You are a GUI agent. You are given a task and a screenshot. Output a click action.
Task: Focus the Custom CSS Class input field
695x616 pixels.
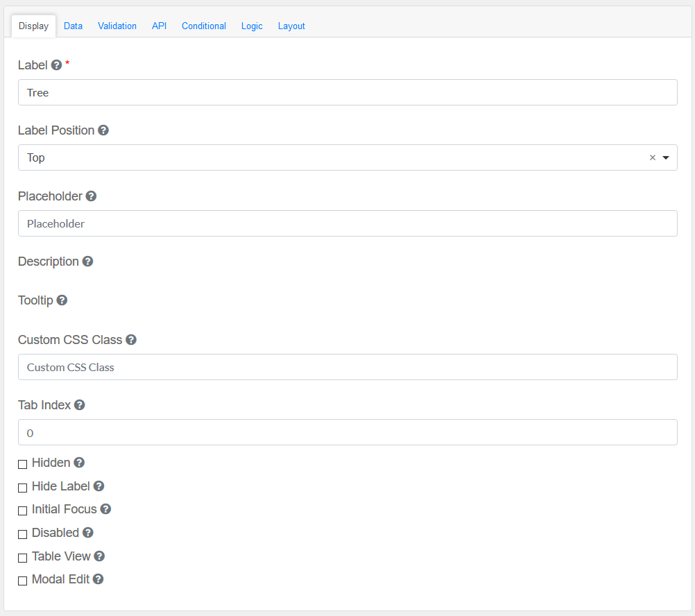[347, 367]
